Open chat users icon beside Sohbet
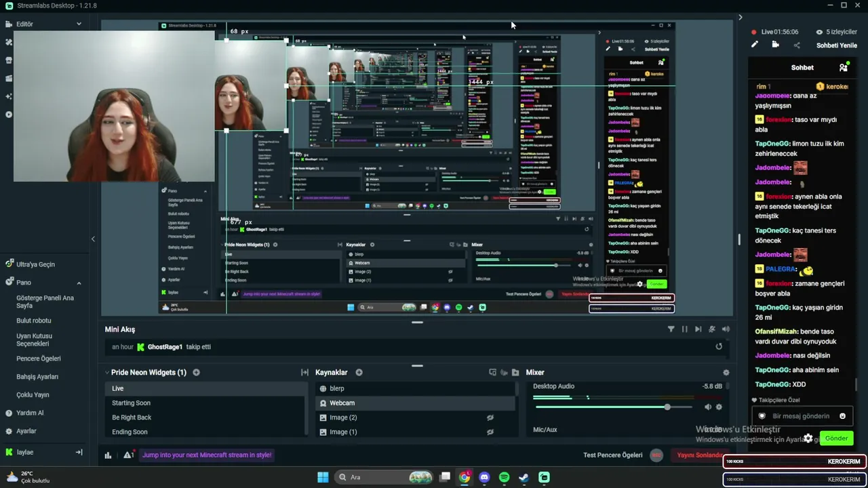The height and width of the screenshot is (488, 868). pyautogui.click(x=844, y=68)
